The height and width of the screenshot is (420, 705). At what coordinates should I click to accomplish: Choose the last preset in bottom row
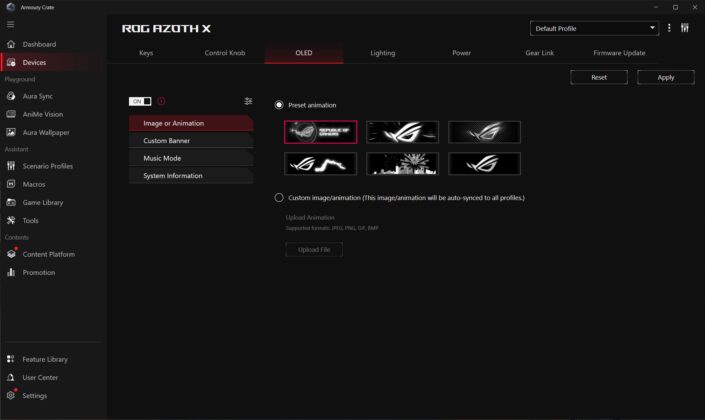(484, 164)
